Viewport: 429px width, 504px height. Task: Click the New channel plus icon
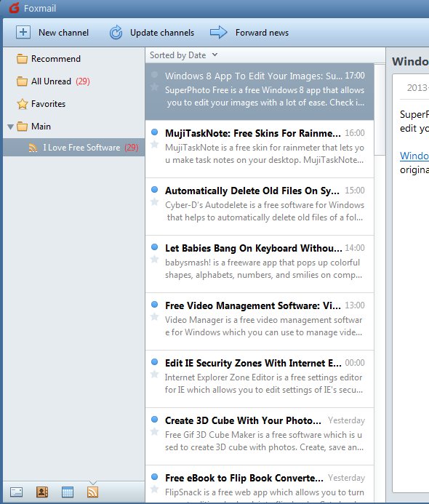point(23,33)
